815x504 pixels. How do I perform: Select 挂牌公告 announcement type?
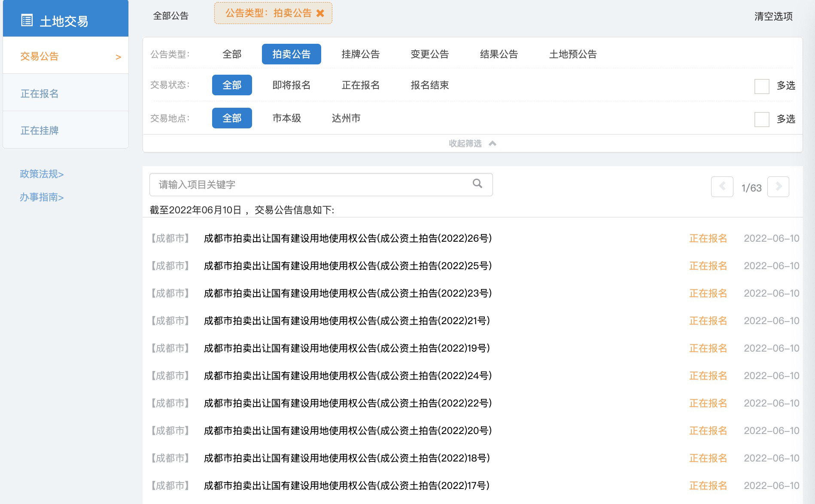click(360, 54)
